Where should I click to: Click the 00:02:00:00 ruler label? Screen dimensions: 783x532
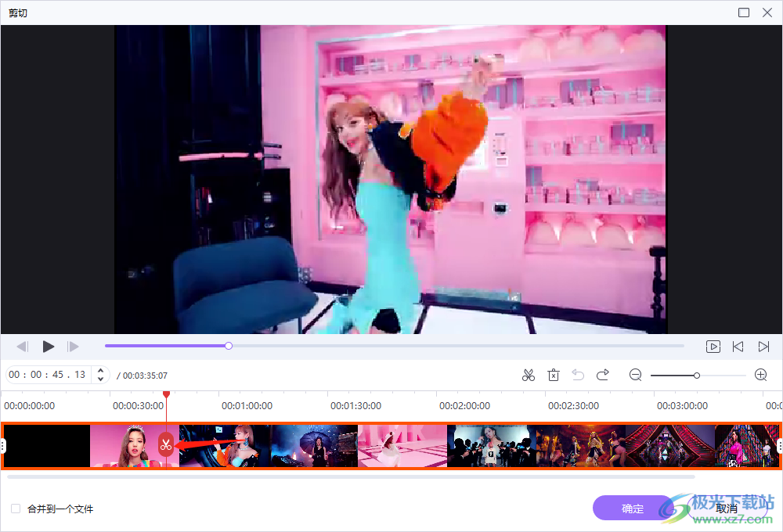click(x=464, y=406)
